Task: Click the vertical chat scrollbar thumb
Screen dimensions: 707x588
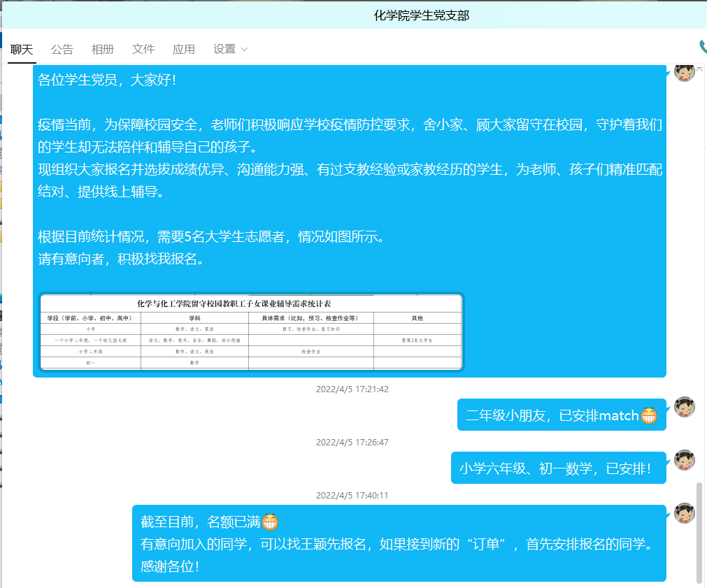Action: tap(699, 531)
